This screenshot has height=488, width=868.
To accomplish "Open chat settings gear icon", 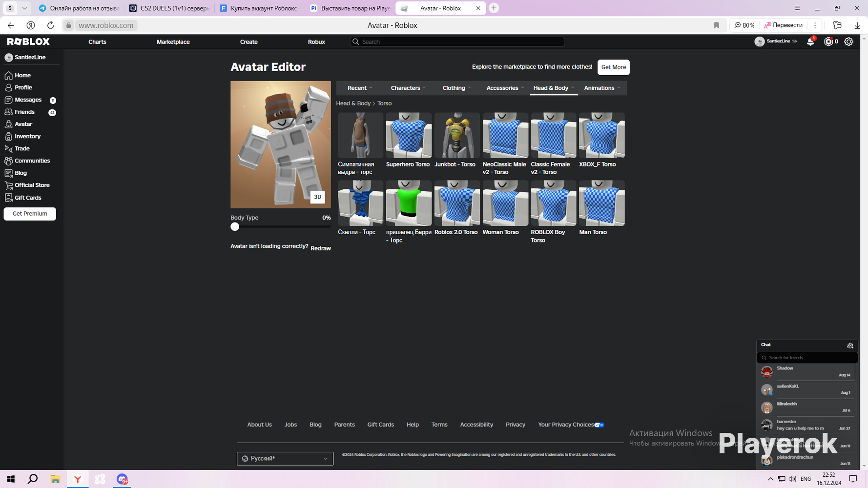I will point(850,346).
